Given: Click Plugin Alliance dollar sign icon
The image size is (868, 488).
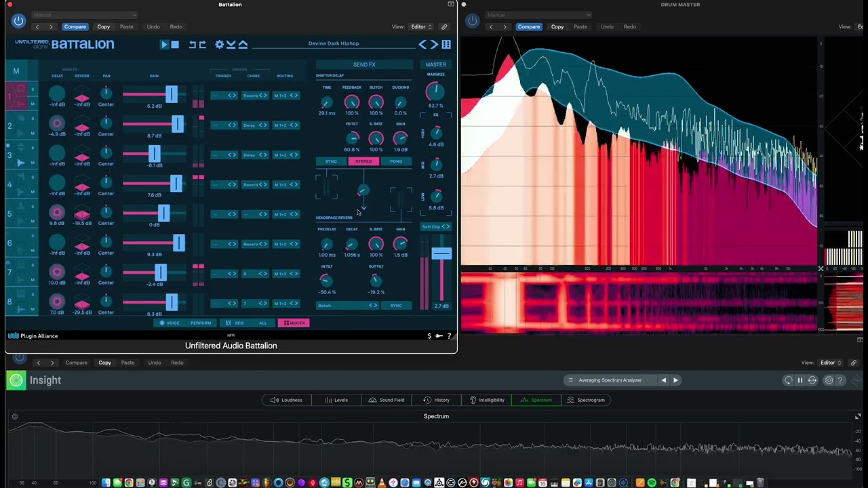Looking at the screenshot, I should click(x=429, y=336).
